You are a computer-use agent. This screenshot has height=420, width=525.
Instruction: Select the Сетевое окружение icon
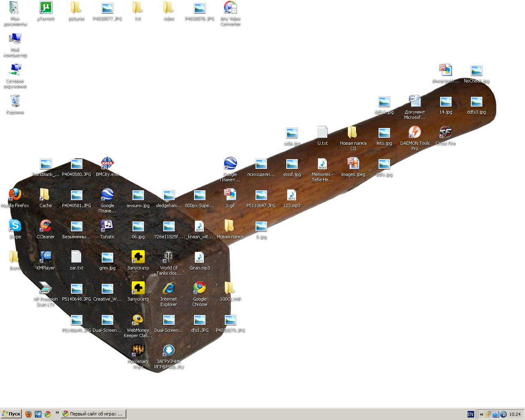(x=15, y=76)
